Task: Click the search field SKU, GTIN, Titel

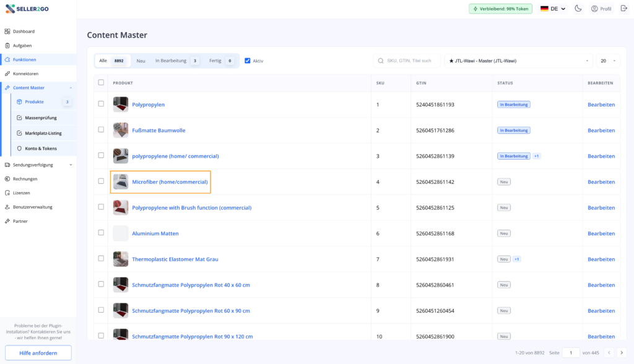Action: click(x=407, y=61)
